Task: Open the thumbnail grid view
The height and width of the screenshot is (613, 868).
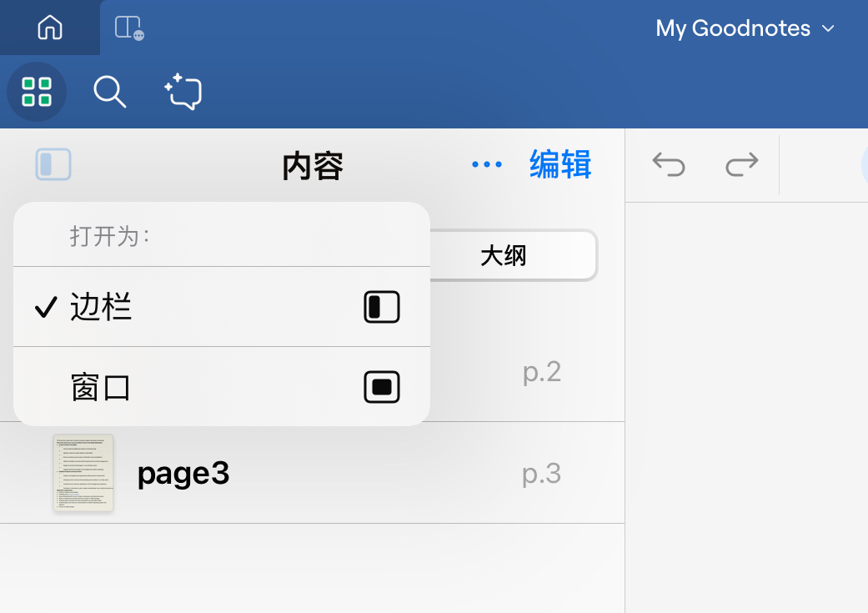Action: [x=37, y=92]
